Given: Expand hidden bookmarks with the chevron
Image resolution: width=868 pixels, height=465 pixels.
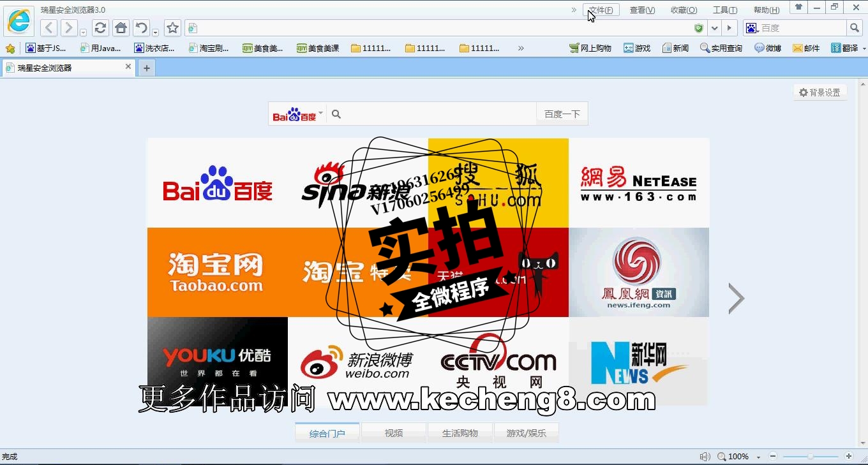Looking at the screenshot, I should coord(521,48).
